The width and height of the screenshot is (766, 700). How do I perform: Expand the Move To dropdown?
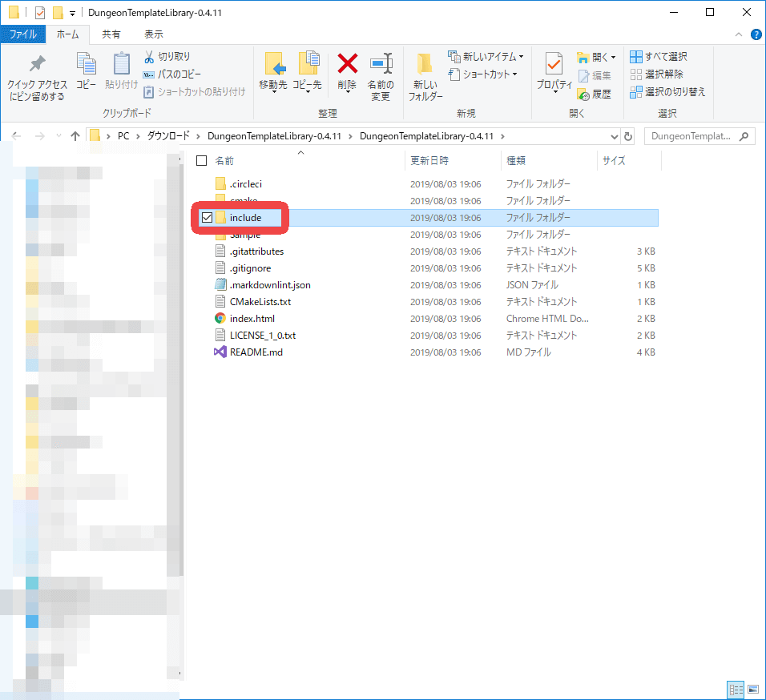(x=273, y=91)
